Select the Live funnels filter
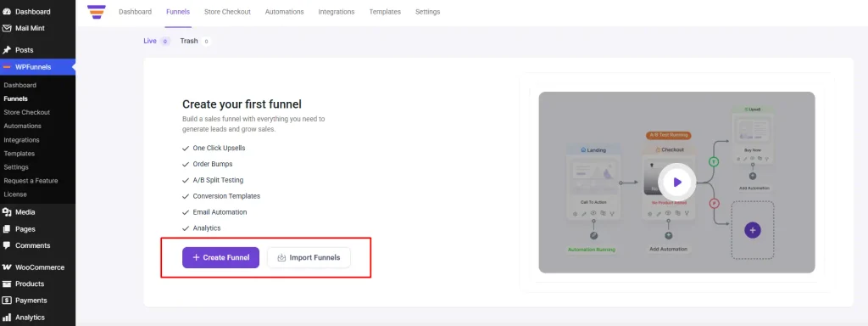868x326 pixels. (157, 41)
